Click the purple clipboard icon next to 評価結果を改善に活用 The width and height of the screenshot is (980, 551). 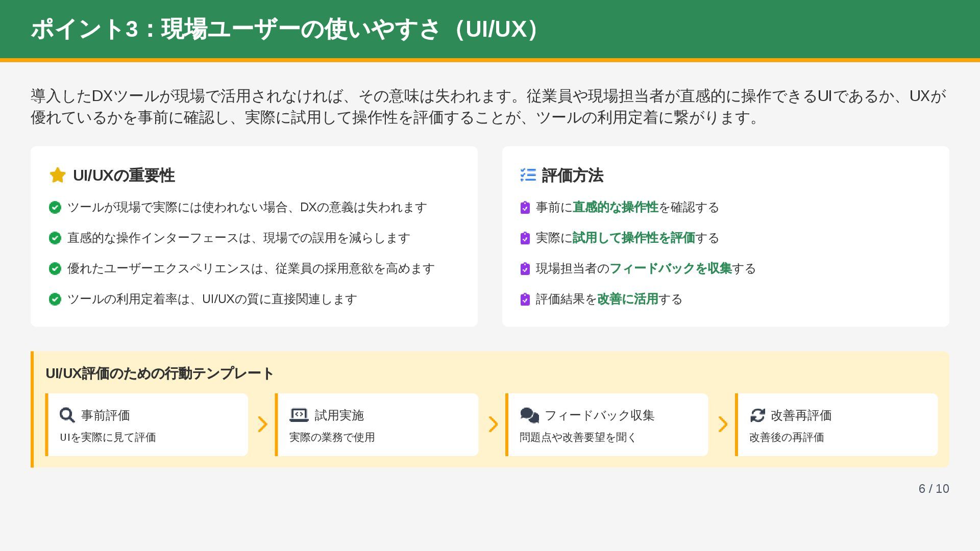click(525, 299)
